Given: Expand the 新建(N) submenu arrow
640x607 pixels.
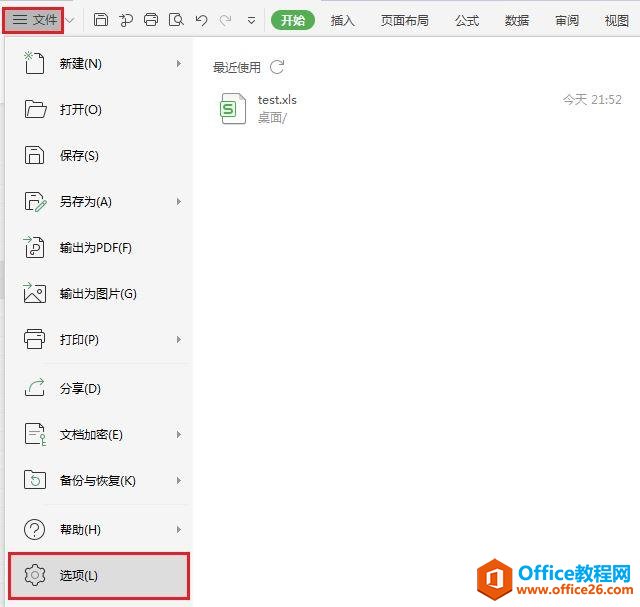Looking at the screenshot, I should click(179, 63).
